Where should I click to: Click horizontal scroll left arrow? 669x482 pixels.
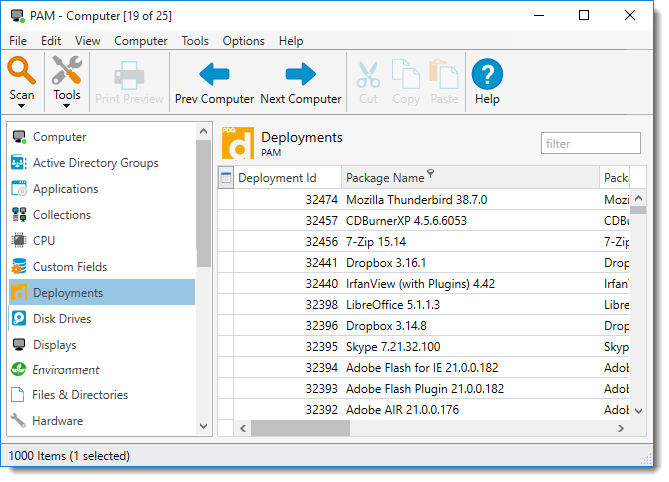[x=243, y=428]
